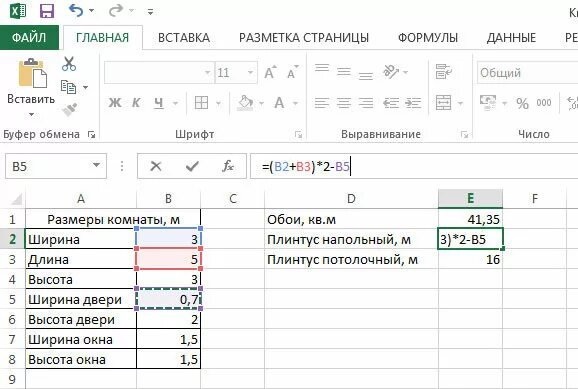The height and width of the screenshot is (389, 578).
Task: Open the Name Box dropdown arrow
Action: click(96, 165)
